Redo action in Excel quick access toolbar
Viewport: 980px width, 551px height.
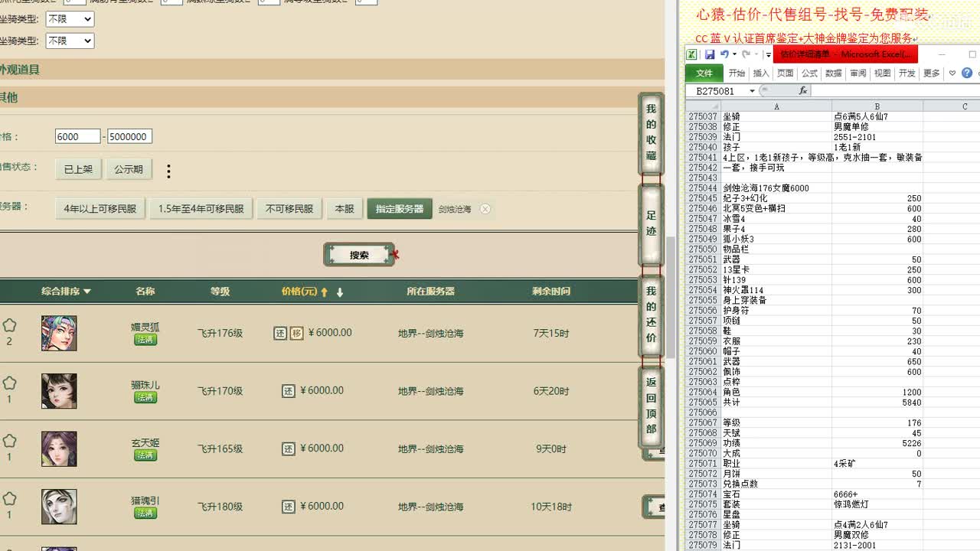point(746,54)
